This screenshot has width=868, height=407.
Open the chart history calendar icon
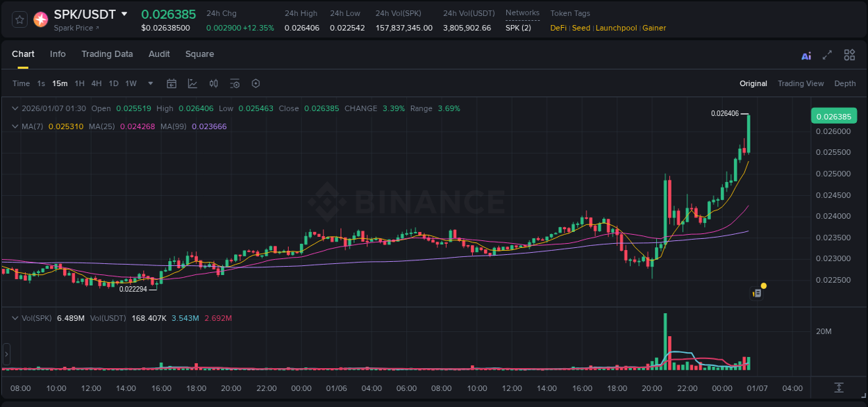[172, 83]
